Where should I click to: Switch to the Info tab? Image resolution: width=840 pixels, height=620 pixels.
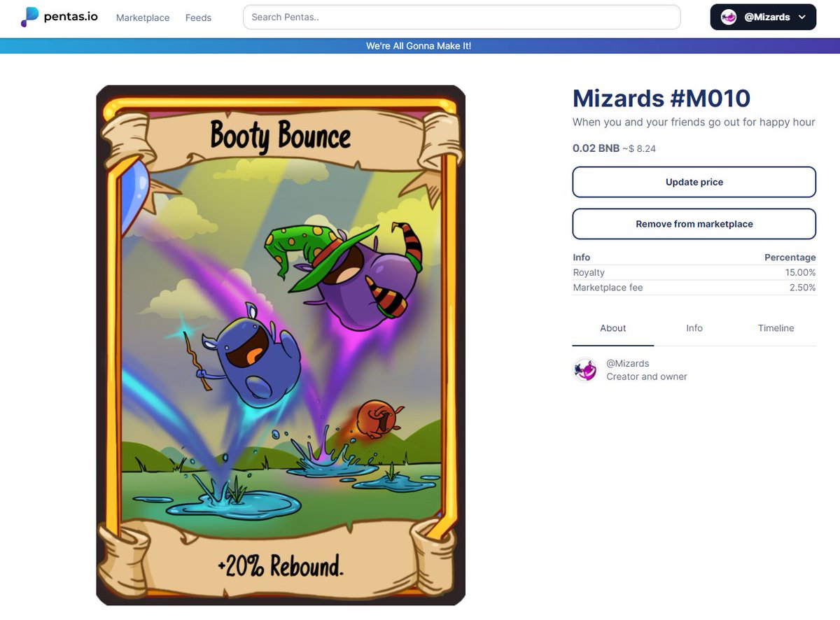pos(694,328)
